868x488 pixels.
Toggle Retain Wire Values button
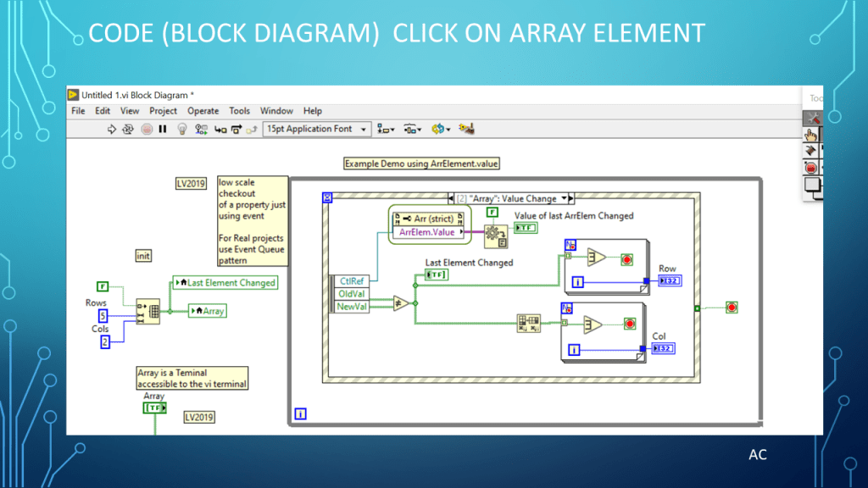point(202,129)
